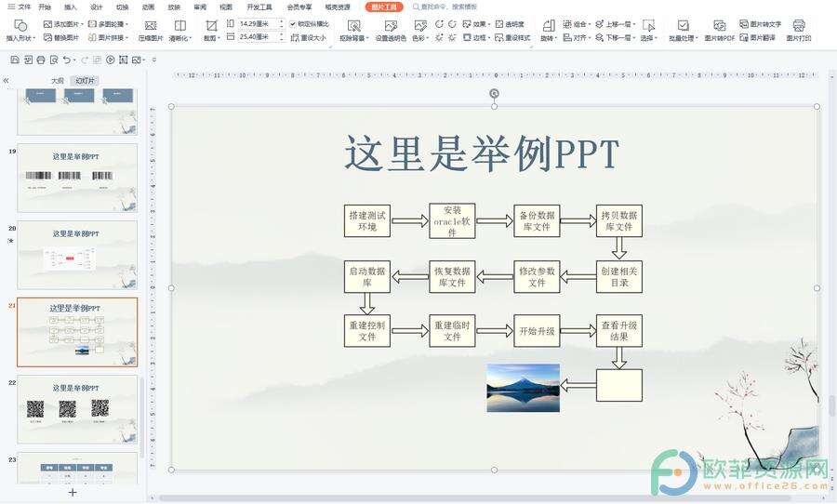Click the Insert Shape (插入形状) icon
Viewport: 837px width, 504px height.
[x=20, y=25]
